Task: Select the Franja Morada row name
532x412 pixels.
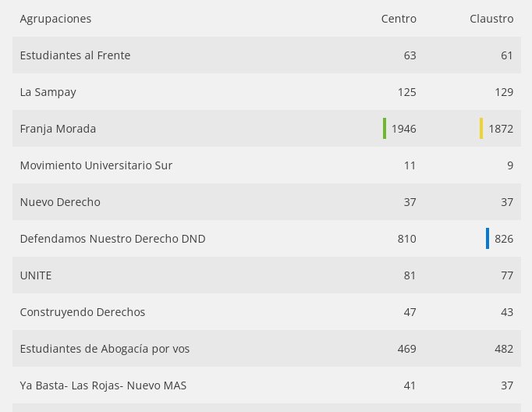Action: 58,129
